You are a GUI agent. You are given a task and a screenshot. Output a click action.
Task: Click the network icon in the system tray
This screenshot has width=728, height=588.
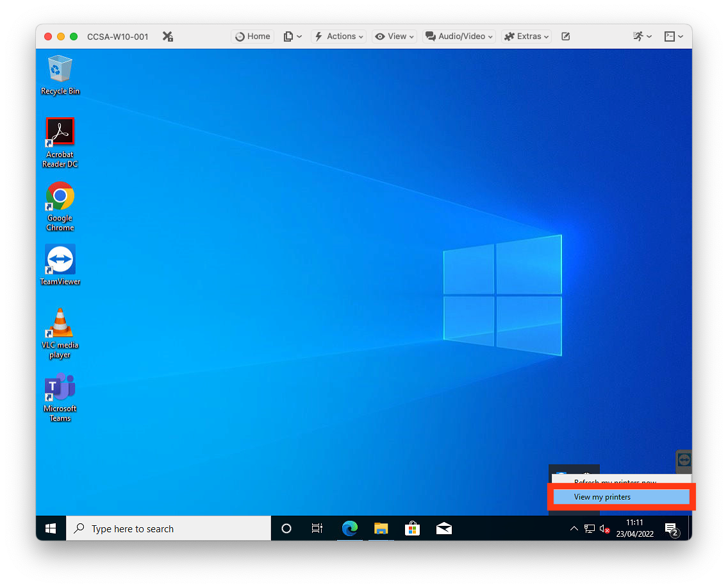[589, 528]
